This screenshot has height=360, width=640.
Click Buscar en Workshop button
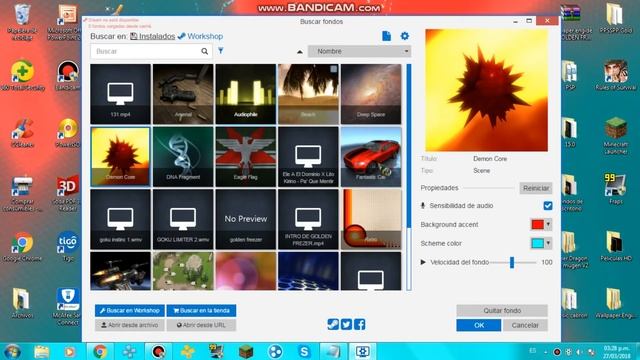130,311
